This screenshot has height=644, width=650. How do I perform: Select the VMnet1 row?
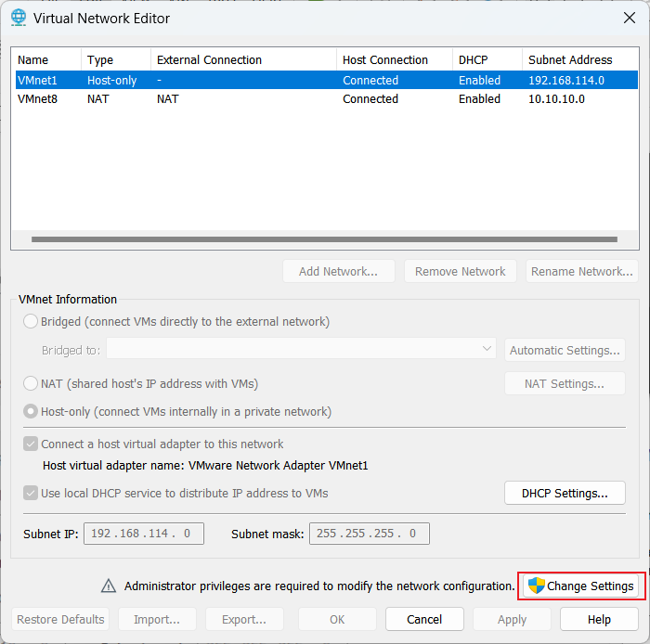point(327,80)
